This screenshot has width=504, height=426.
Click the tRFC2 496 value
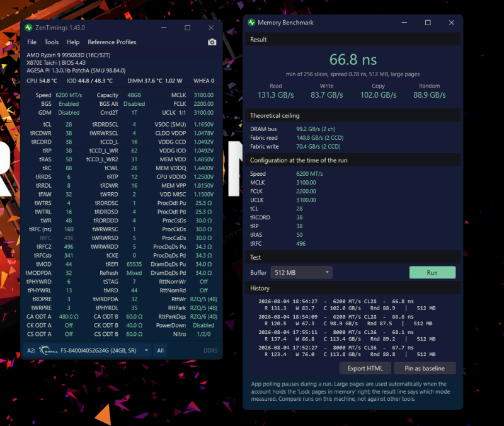pos(69,246)
